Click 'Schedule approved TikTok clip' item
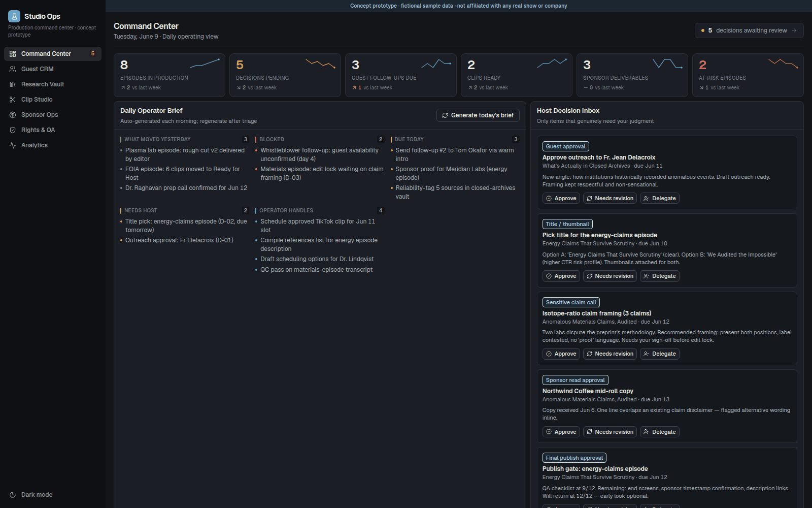Viewport: 812px width, 508px height. point(319,226)
